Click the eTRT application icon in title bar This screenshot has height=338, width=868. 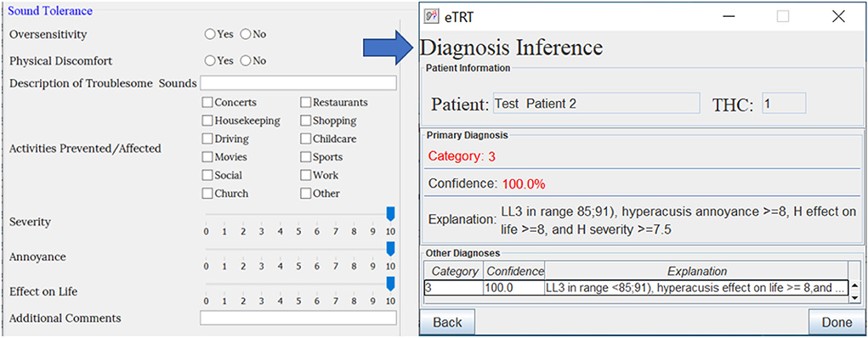[x=431, y=17]
